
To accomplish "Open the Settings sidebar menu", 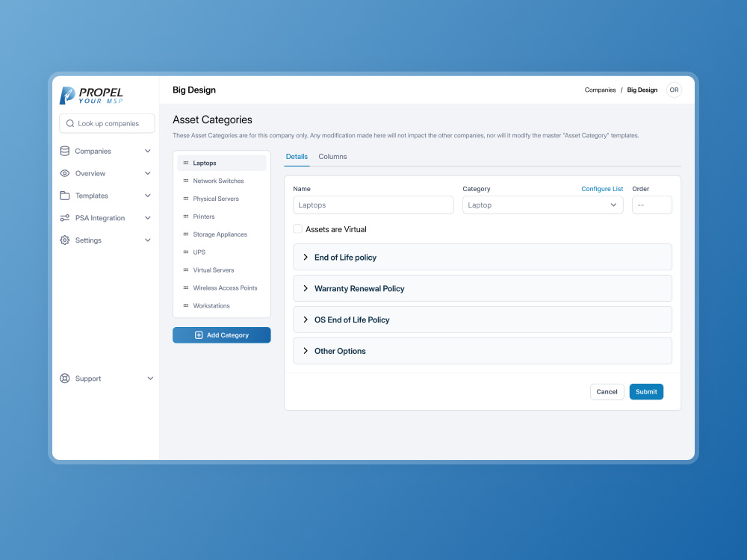I will click(106, 240).
